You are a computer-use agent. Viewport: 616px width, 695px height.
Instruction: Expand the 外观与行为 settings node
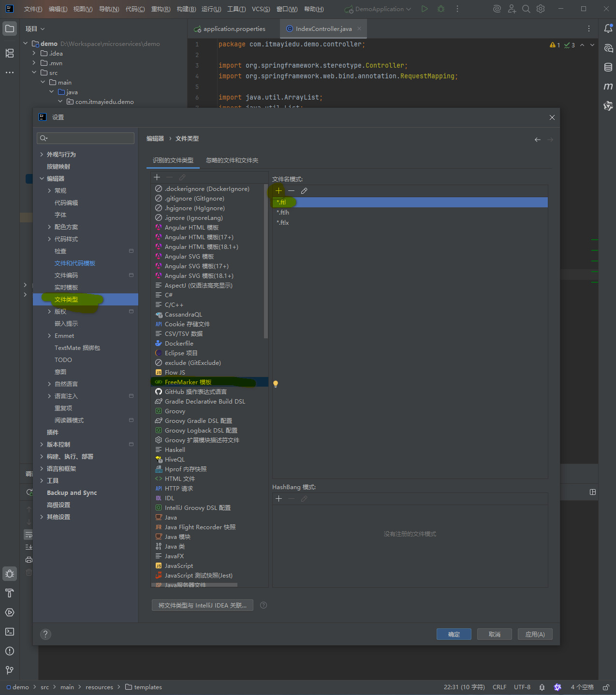pos(42,155)
